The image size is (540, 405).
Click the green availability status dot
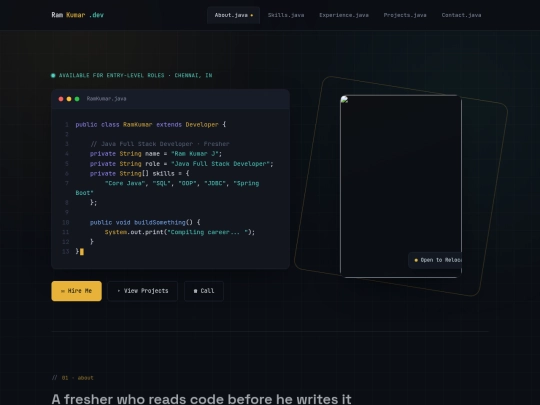point(53,75)
